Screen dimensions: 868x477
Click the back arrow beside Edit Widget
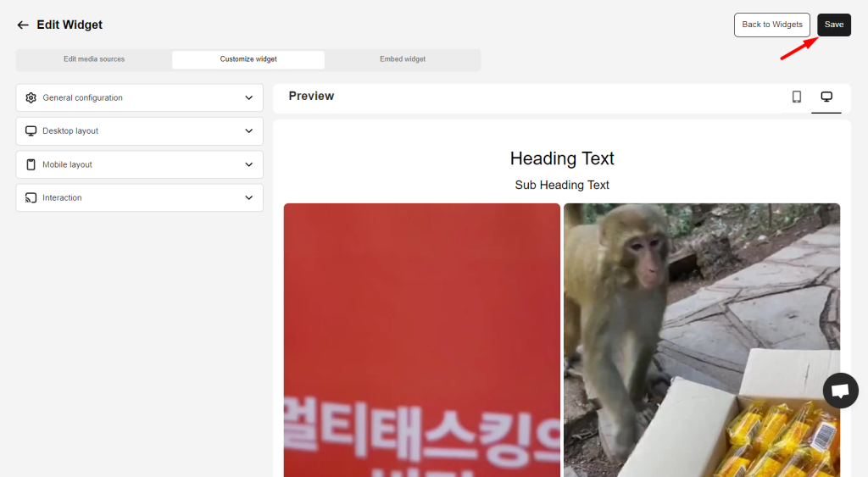23,25
